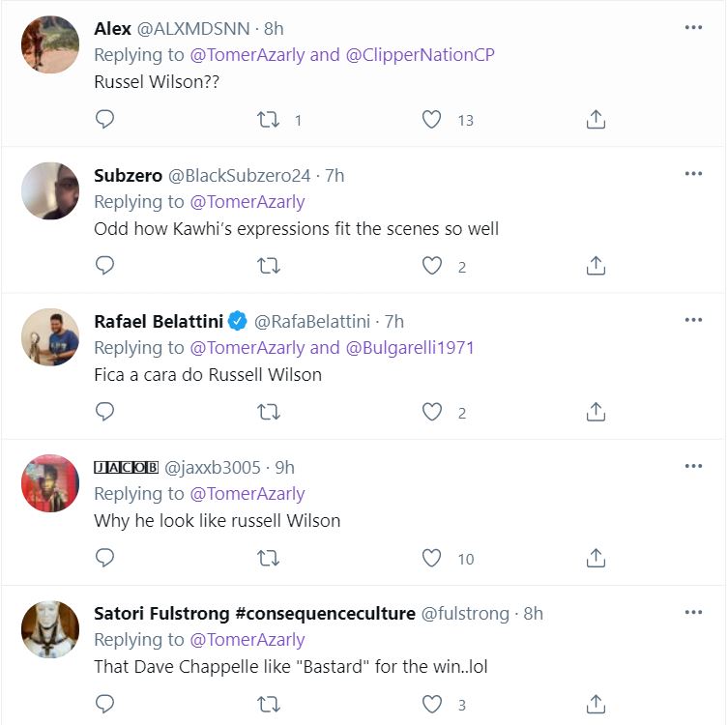Share Alex's Russel Wilson tweet
The height and width of the screenshot is (725, 728).
click(x=597, y=120)
